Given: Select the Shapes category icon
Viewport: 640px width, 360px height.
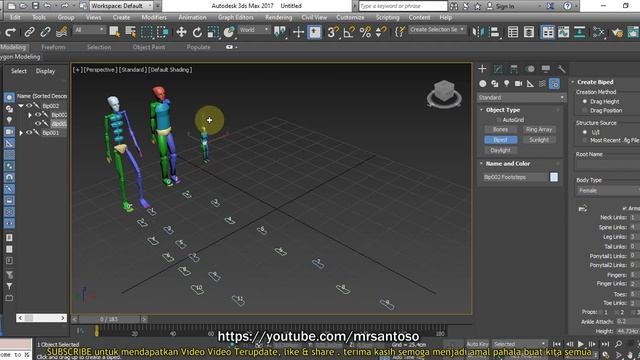Looking at the screenshot, I should point(495,84).
